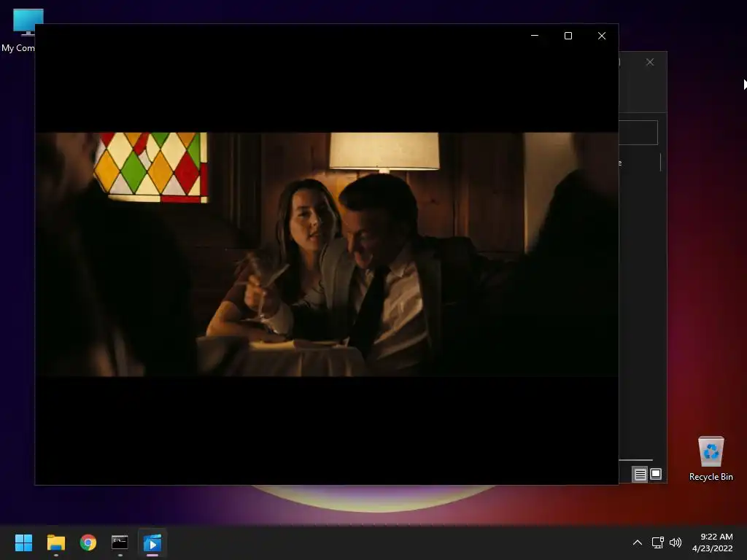Show hidden system tray icons
The height and width of the screenshot is (560, 747).
[637, 542]
